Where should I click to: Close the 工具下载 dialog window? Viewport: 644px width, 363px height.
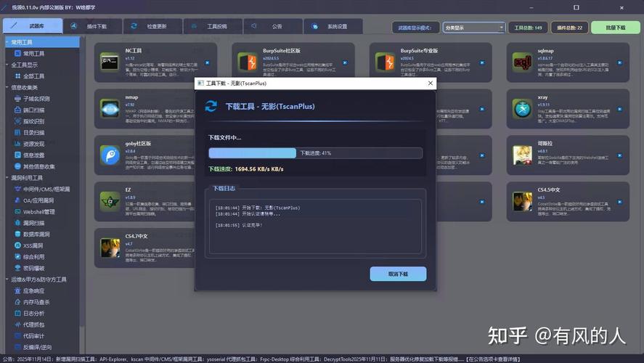(x=430, y=83)
